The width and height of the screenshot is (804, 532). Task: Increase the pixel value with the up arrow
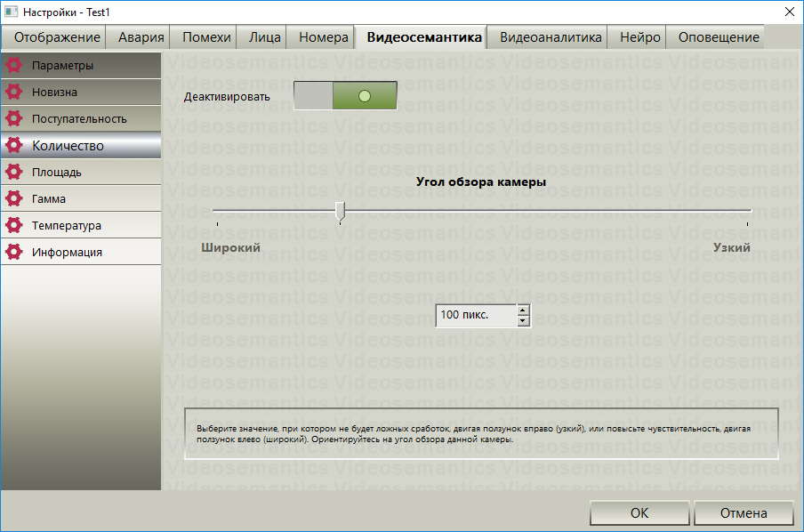click(x=522, y=310)
